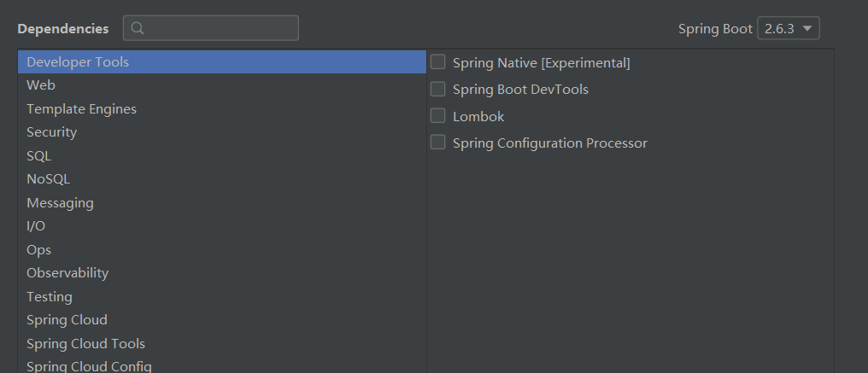
Task: Click the Lombok dependency label
Action: [478, 117]
